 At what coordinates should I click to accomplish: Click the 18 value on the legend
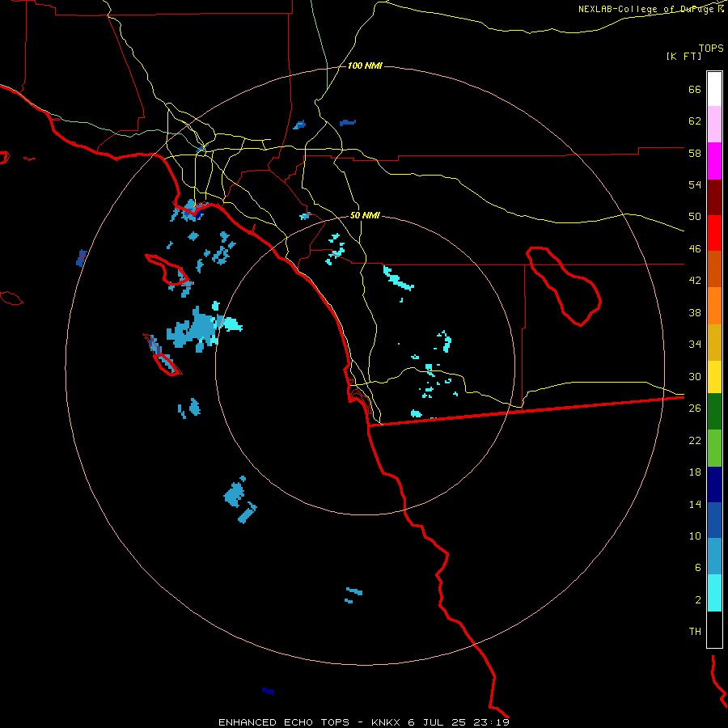point(695,472)
